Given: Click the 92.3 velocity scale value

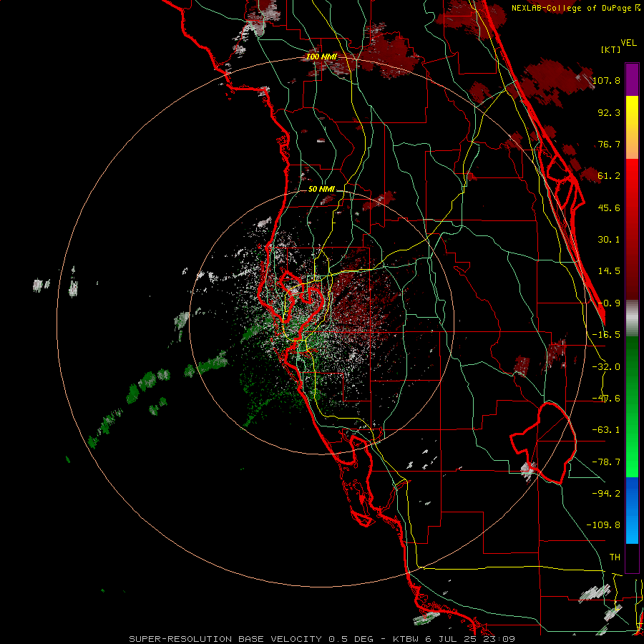Looking at the screenshot, I should click(x=609, y=112).
